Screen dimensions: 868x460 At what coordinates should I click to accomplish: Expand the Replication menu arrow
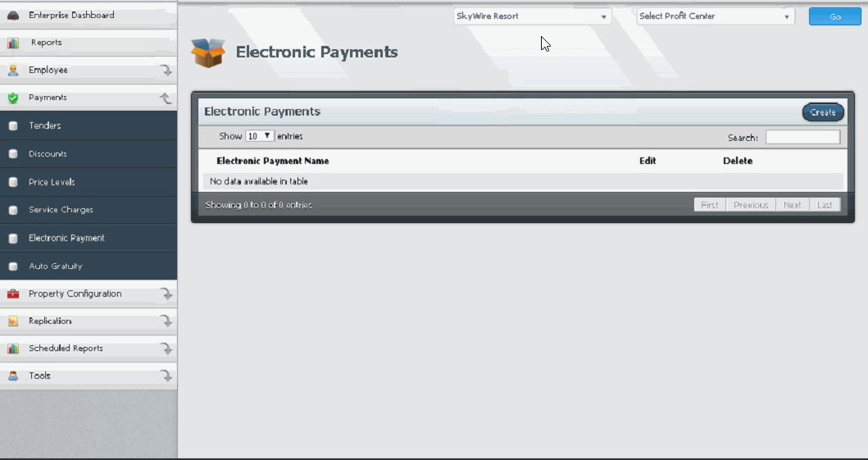tap(166, 321)
